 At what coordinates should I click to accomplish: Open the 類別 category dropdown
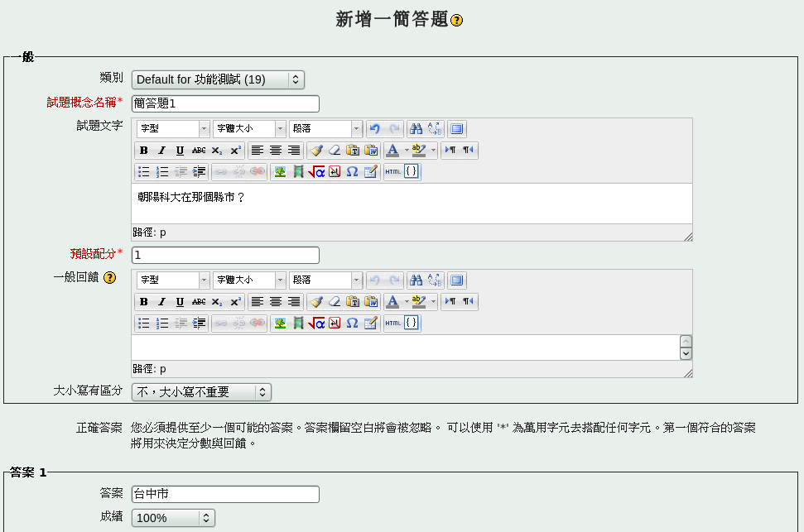[x=218, y=79]
